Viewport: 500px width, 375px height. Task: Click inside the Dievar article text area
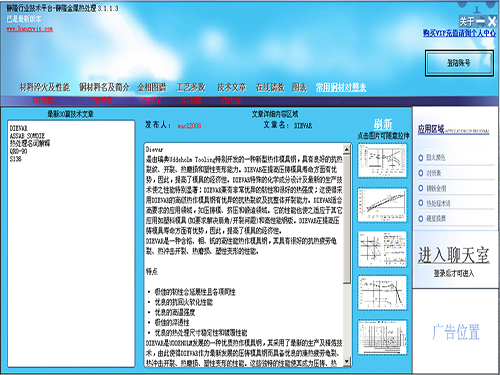244,255
